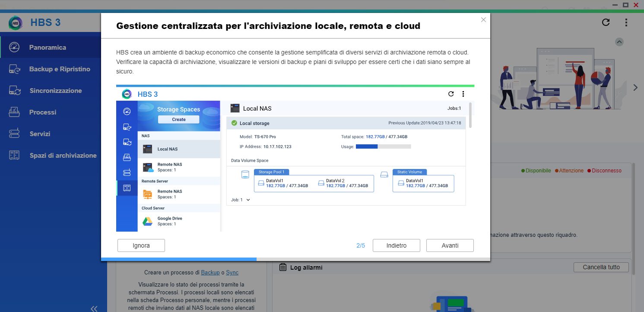This screenshot has height=312, width=644.
Task: Click the Indietro button
Action: pyautogui.click(x=397, y=245)
